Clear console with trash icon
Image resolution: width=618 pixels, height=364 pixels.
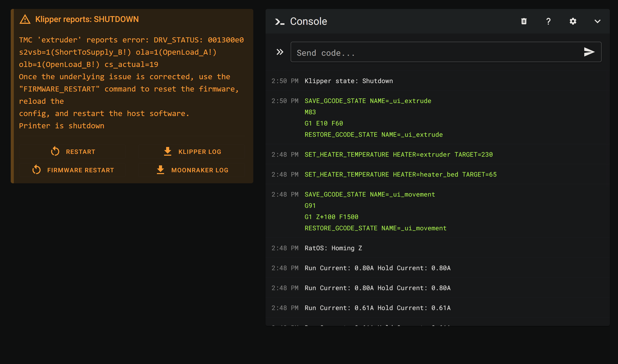[x=524, y=21]
